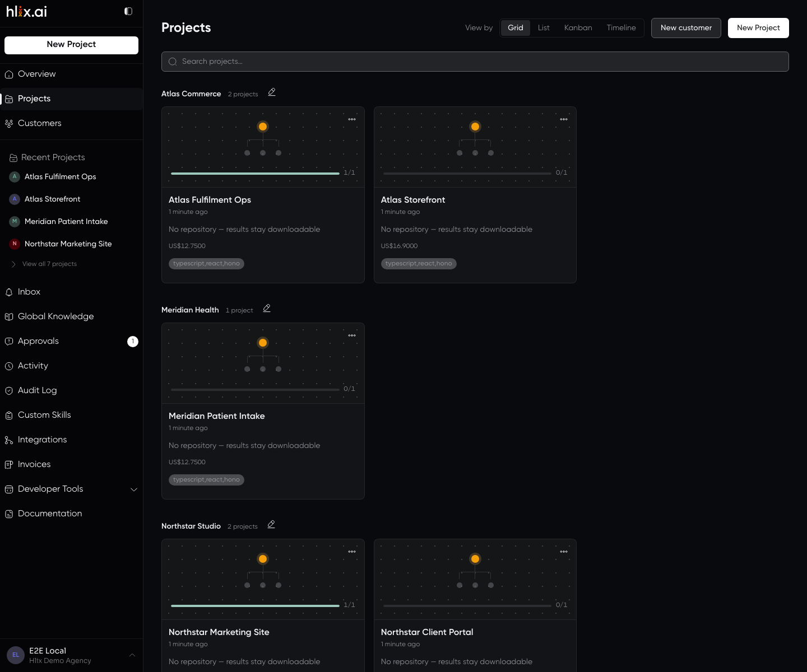
Task: Open the Atlas Storefront card title
Action: tap(413, 200)
